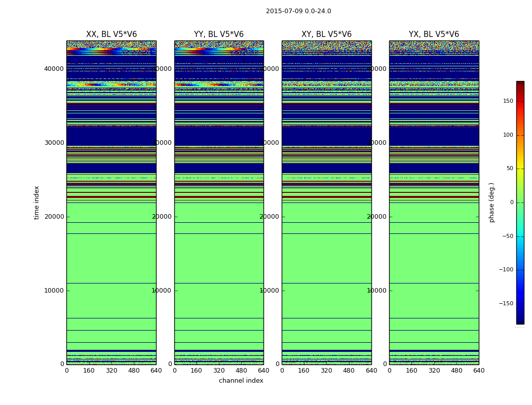Click the 40000 y-tick label of XX panel

pyautogui.click(x=54, y=69)
